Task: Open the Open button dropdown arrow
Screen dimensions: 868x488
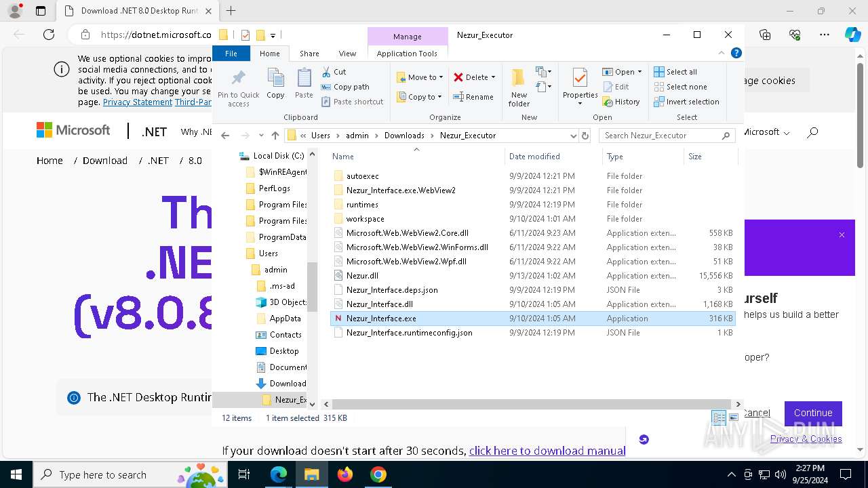Action: click(639, 72)
